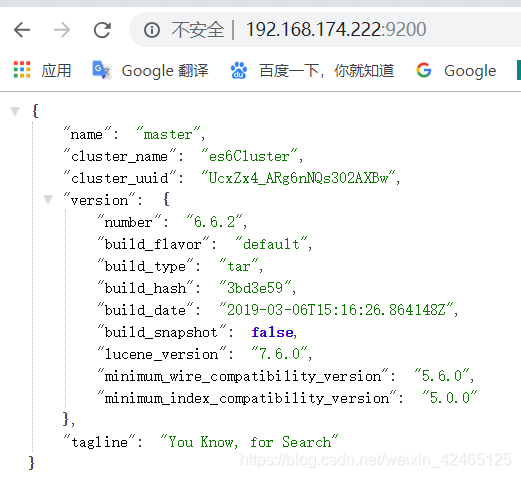Select the "default" value
The image size is (521, 478).
pos(271,244)
